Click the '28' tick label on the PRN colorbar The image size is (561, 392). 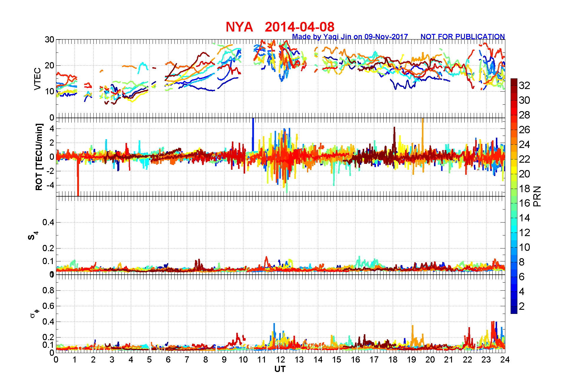pyautogui.click(x=524, y=115)
